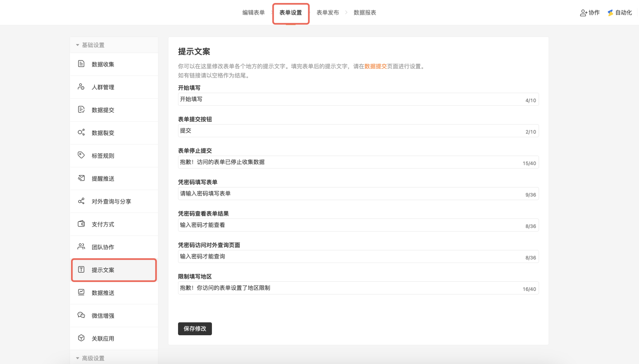Select the 标签规则 tag icon
Viewport: 639px width, 364px height.
(81, 155)
